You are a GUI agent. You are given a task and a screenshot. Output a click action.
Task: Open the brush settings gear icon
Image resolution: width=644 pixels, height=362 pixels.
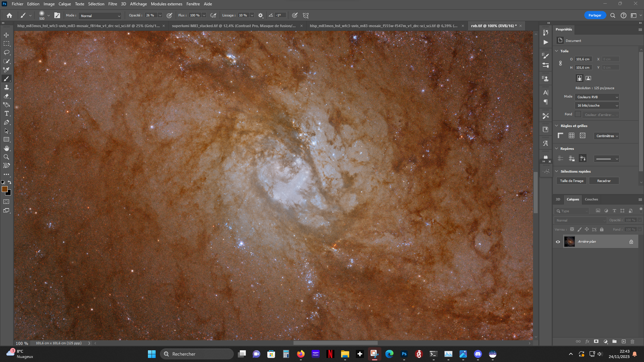pyautogui.click(x=261, y=15)
